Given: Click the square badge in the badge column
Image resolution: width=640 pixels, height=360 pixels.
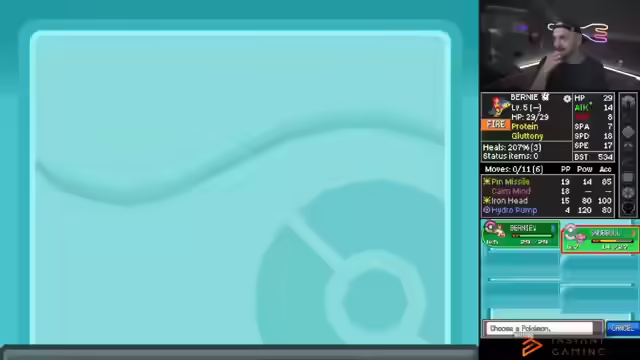Looking at the screenshot, I should (628, 177).
